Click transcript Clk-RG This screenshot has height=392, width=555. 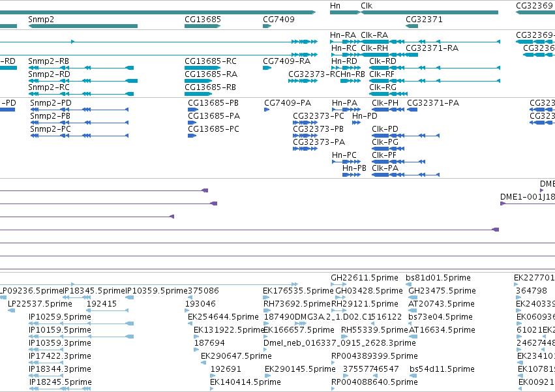(x=383, y=87)
